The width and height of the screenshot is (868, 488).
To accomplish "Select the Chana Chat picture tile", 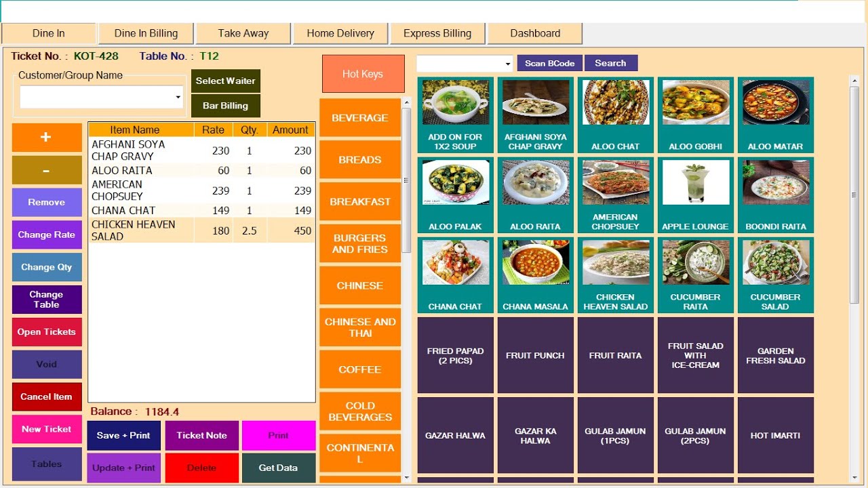I will pos(455,275).
